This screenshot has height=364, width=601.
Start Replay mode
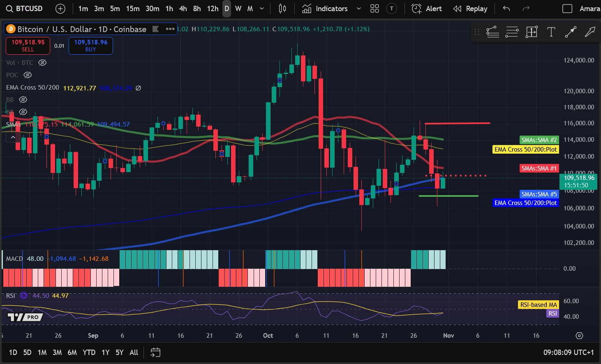pos(470,8)
